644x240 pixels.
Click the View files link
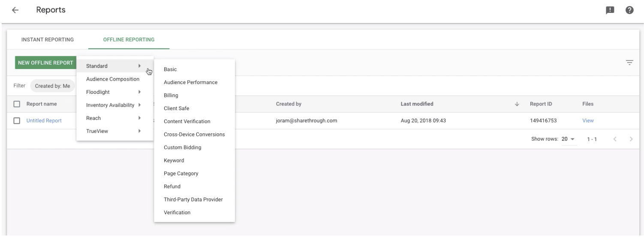[x=588, y=121]
